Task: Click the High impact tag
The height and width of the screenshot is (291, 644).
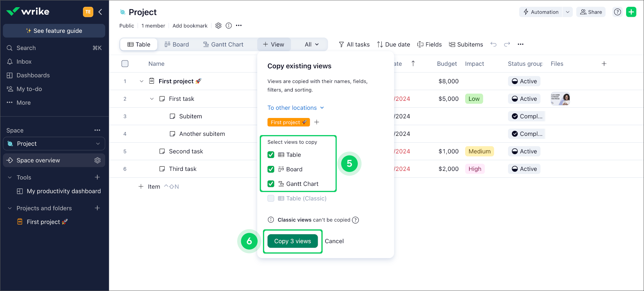Action: coord(475,169)
